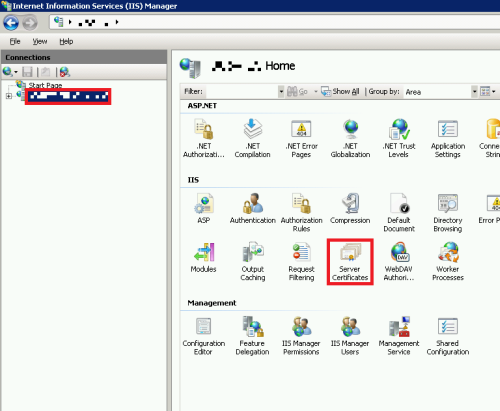The height and width of the screenshot is (411, 500).
Task: Click the Go filter button
Action: click(297, 91)
